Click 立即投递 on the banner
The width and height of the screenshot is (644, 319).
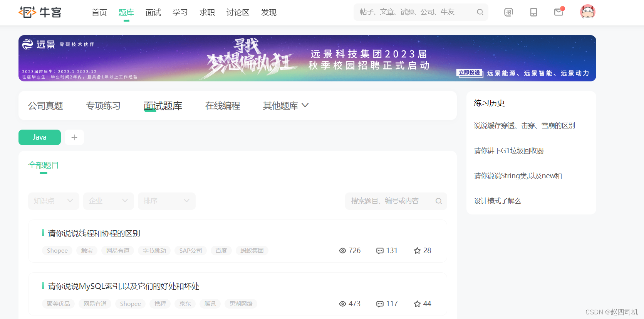pos(470,73)
